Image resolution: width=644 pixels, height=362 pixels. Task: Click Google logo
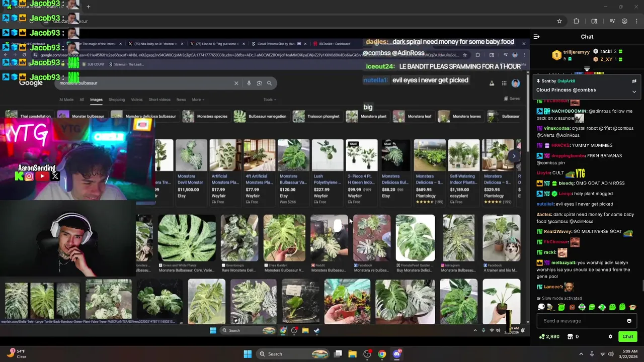pos(31,83)
